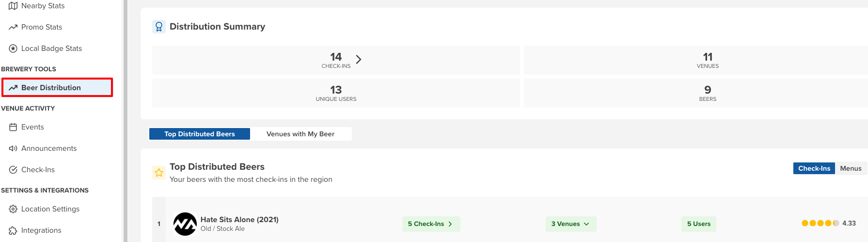
Task: Switch toggle to Check-Ins view
Action: 814,168
